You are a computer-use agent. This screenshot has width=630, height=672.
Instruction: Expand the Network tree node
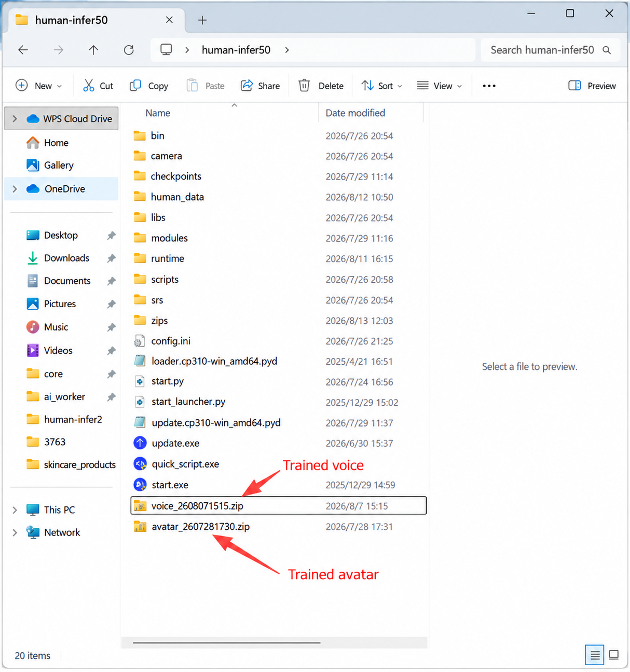pyautogui.click(x=15, y=532)
